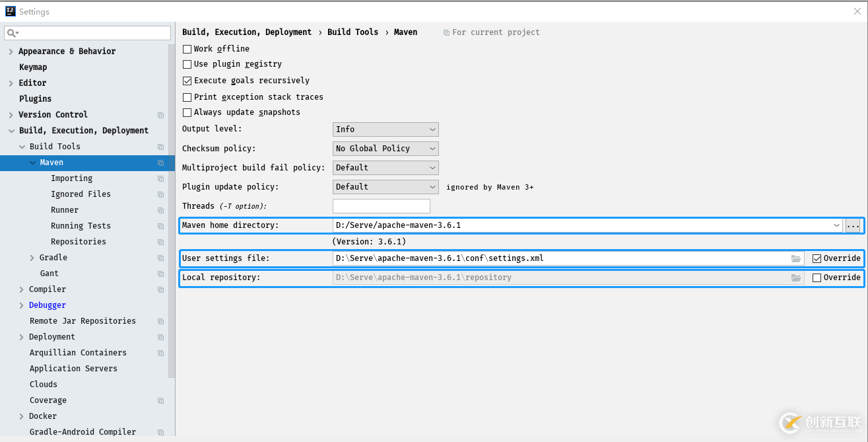
Task: Toggle Override for Local repository
Action: point(817,277)
